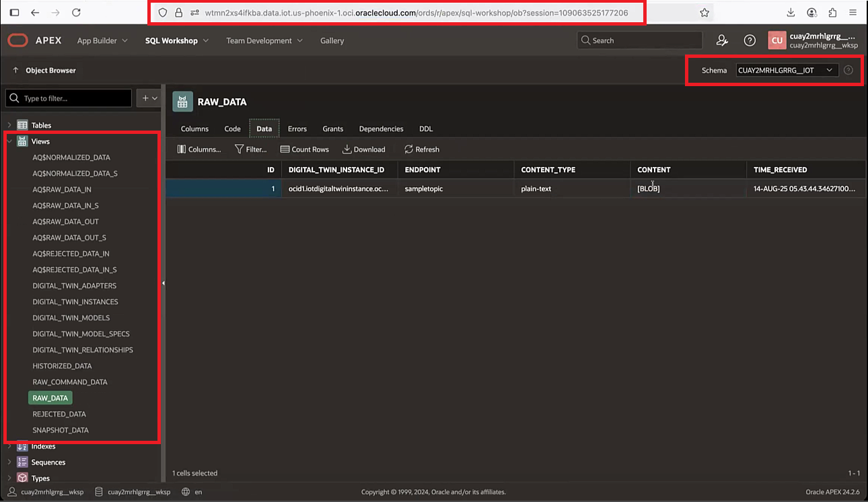Switch to the DDL tab
868x502 pixels.
pyautogui.click(x=425, y=129)
